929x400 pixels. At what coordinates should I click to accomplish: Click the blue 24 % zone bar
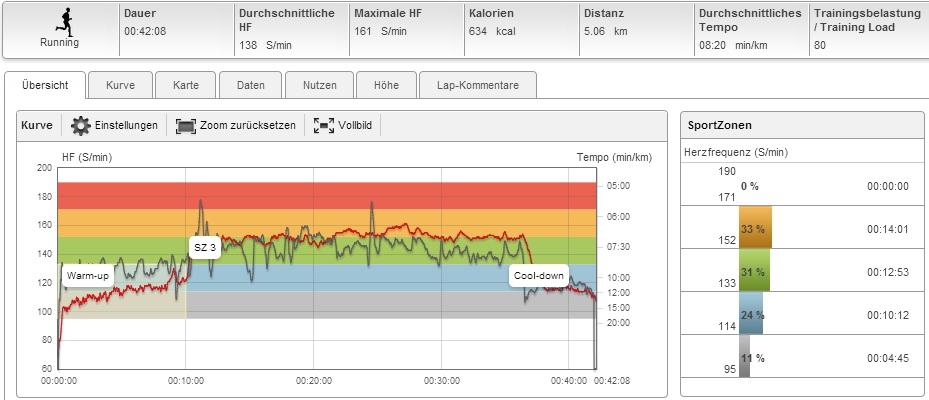[x=751, y=314]
